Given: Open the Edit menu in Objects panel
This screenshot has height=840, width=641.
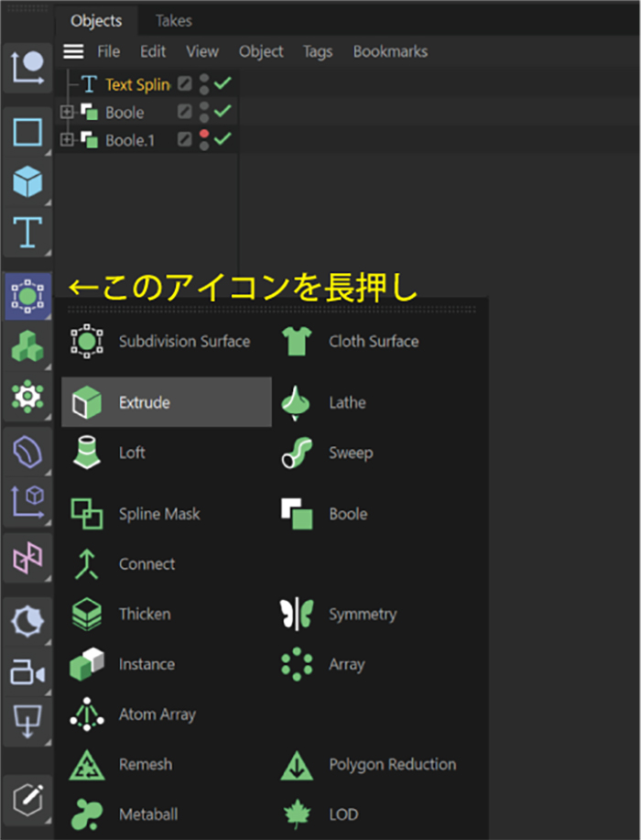Looking at the screenshot, I should (153, 51).
